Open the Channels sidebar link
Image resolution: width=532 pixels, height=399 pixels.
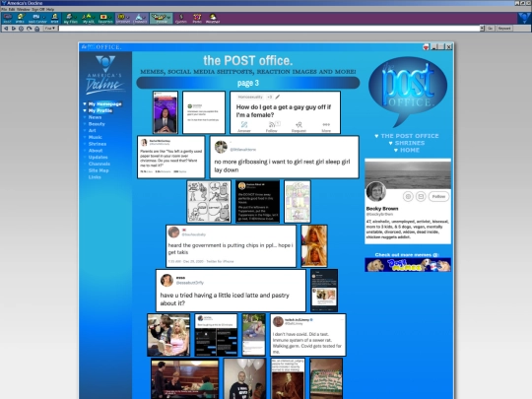[x=100, y=164]
